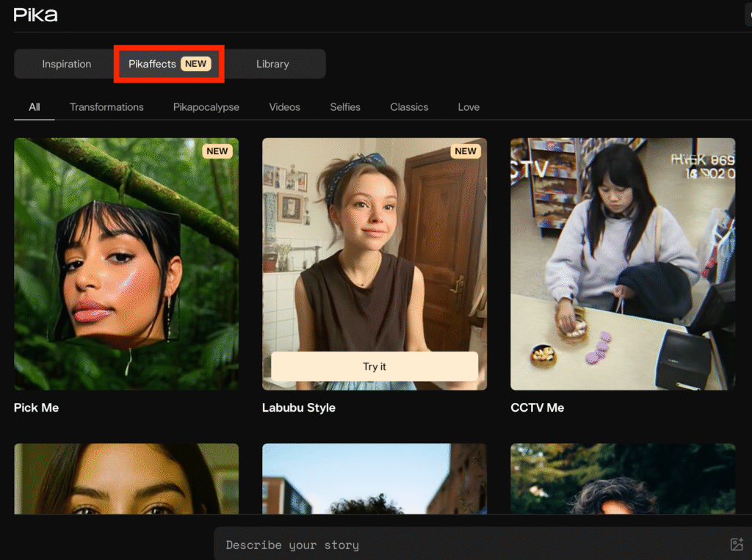
Task: Select the Videos category filter
Action: (284, 107)
